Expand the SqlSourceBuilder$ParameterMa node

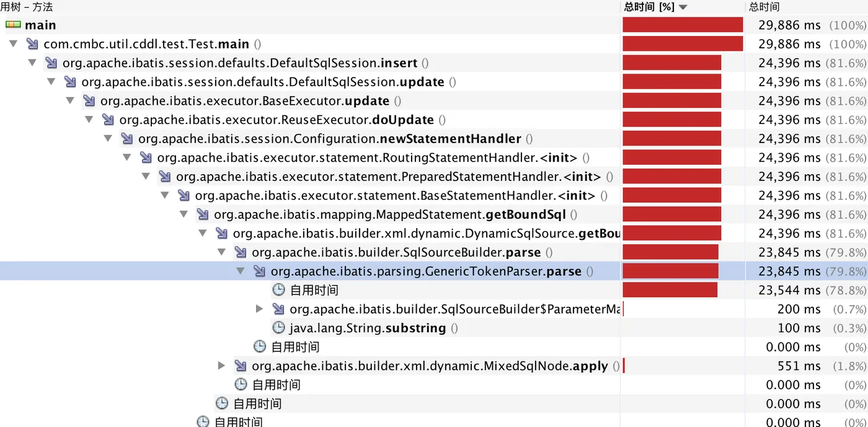click(x=260, y=309)
